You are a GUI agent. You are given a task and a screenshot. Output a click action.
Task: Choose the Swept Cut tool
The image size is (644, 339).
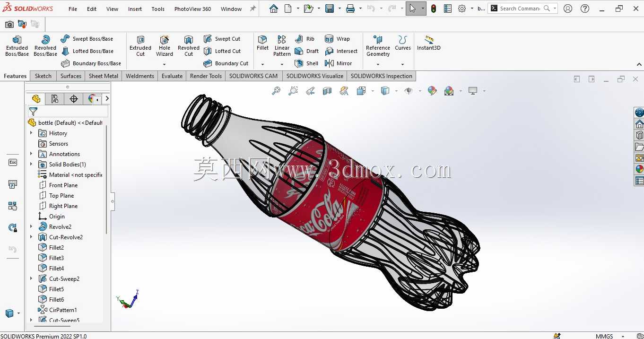(x=222, y=39)
